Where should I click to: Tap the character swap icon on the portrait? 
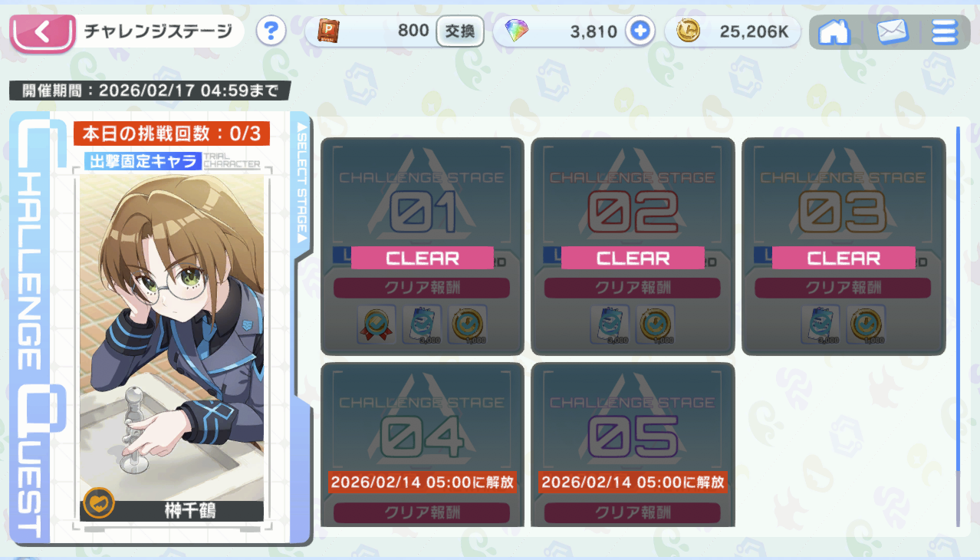[x=99, y=502]
